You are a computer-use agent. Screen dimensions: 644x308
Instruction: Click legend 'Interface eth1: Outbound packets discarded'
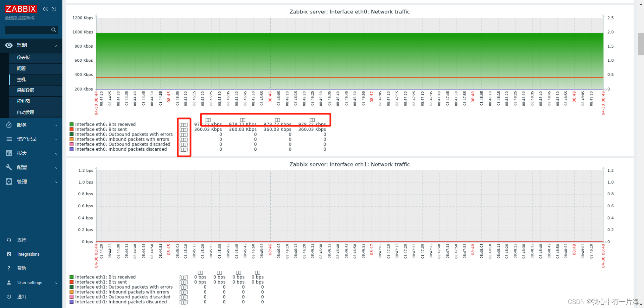coord(123,297)
